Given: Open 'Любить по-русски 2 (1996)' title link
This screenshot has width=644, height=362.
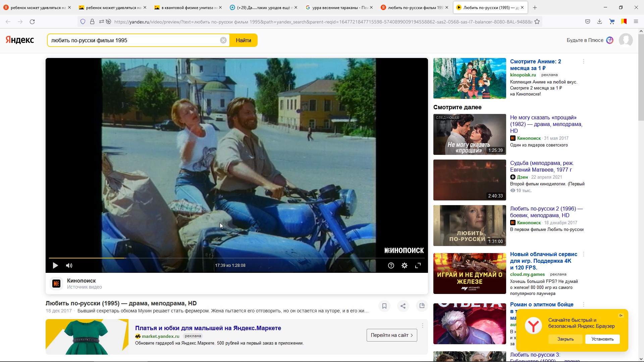Looking at the screenshot, I should pos(546,212).
